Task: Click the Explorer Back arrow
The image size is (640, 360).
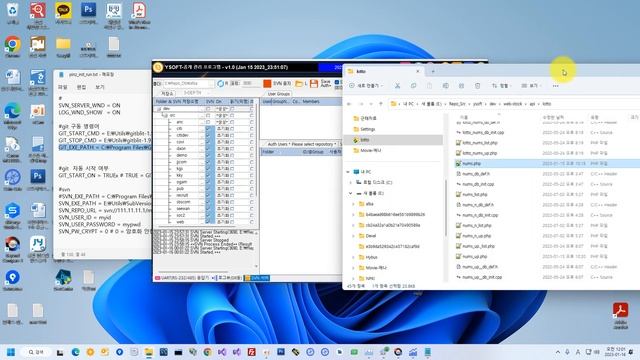Action: pyautogui.click(x=349, y=104)
